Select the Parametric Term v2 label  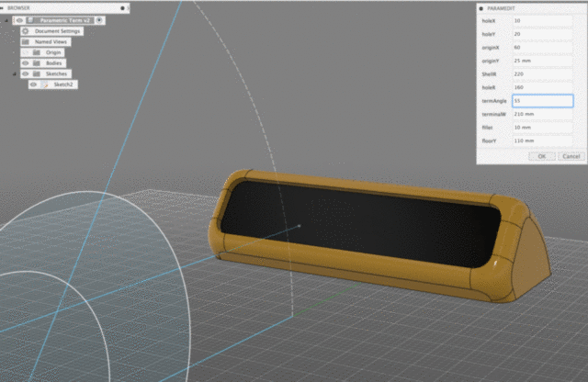pyautogui.click(x=65, y=20)
